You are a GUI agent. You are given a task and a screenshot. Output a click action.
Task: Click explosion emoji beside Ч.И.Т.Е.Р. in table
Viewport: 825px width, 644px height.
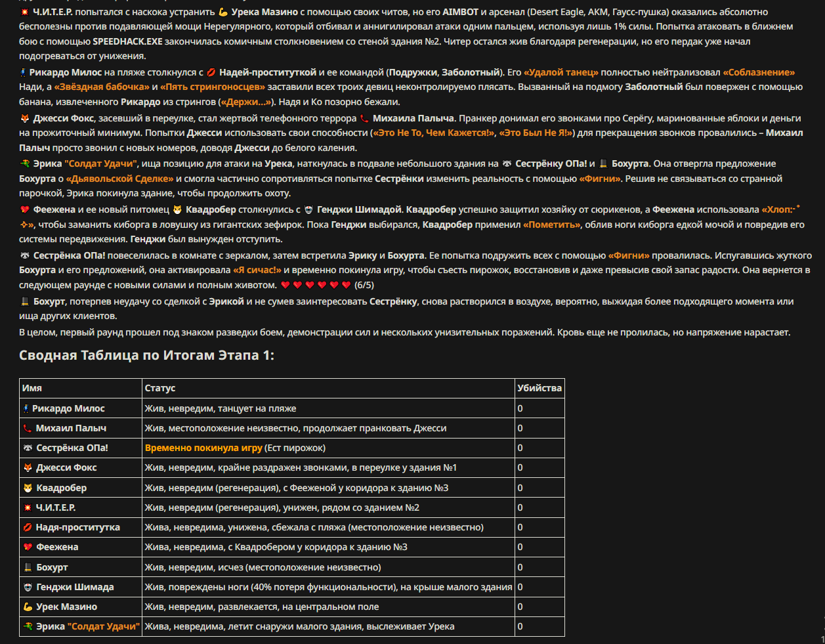[28, 507]
